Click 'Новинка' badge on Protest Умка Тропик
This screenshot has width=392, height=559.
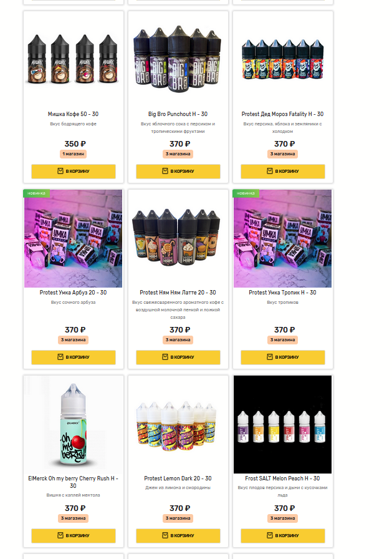tap(246, 193)
